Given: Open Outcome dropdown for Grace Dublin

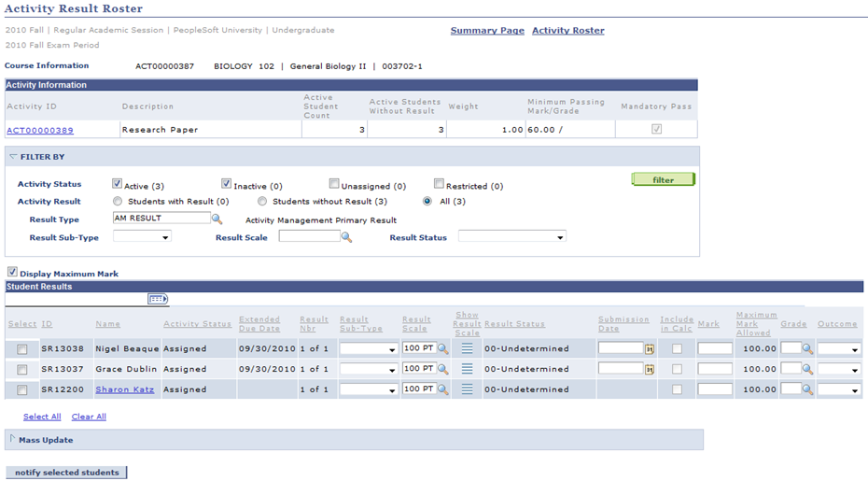Looking at the screenshot, I should coord(839,370).
